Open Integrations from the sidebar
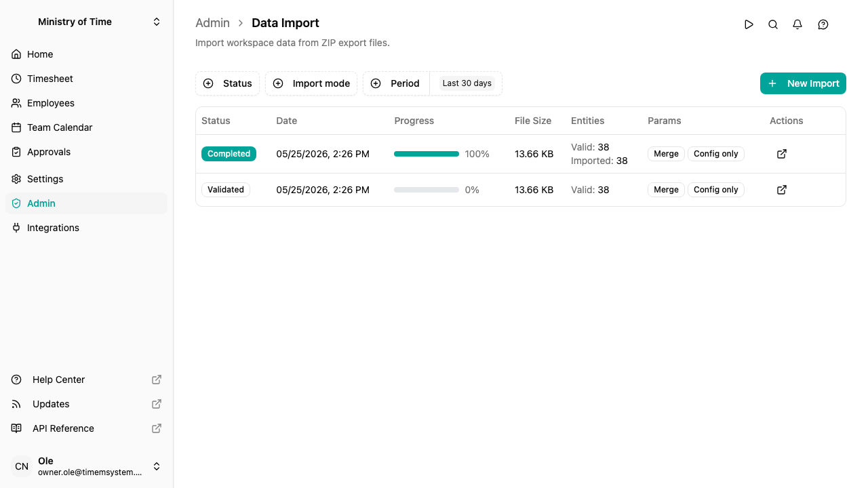Image resolution: width=868 pixels, height=488 pixels. (x=86, y=228)
